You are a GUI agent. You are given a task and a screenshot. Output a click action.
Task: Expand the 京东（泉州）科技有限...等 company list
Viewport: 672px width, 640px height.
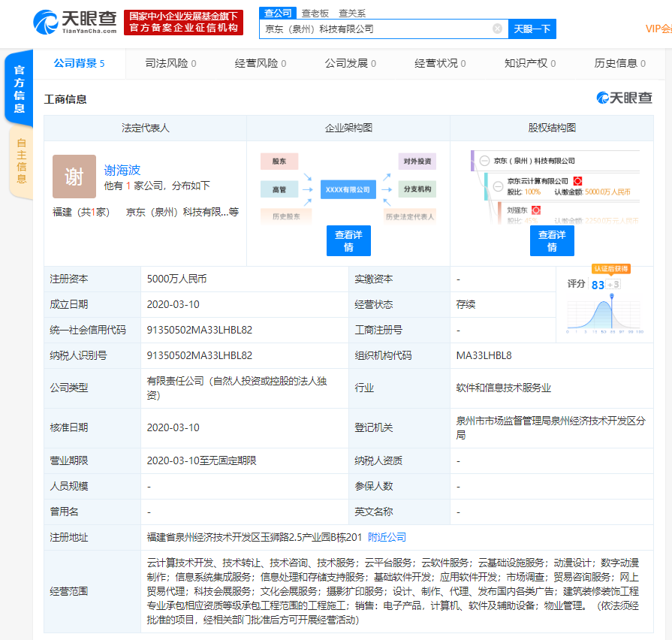point(182,212)
